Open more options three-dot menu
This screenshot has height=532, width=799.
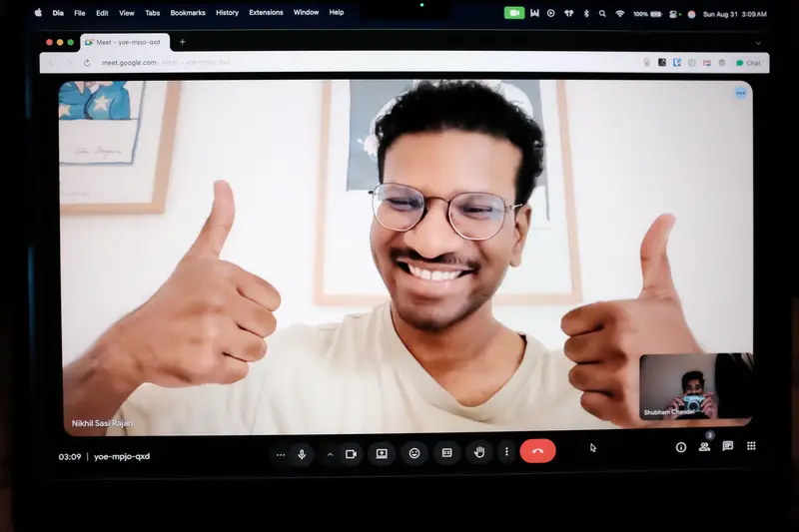tap(506, 452)
